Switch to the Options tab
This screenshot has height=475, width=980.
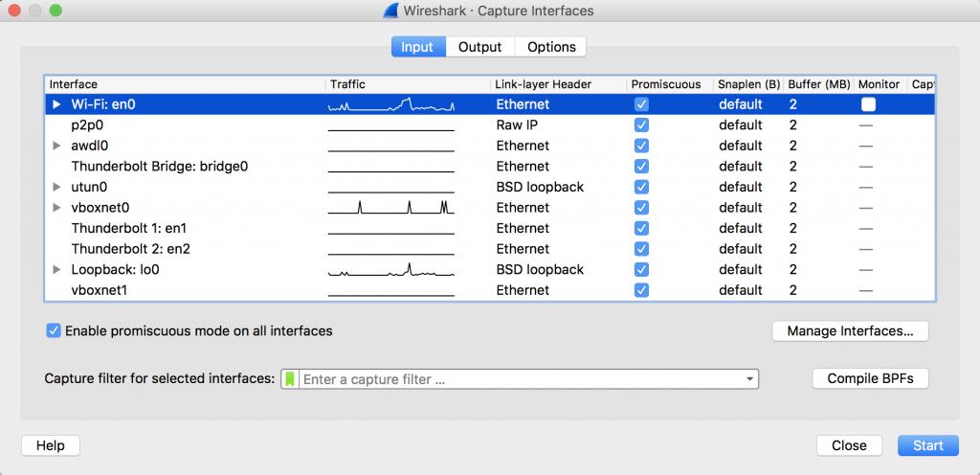coord(551,47)
